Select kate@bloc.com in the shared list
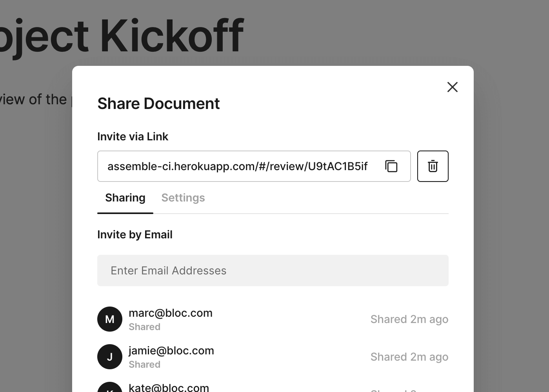The height and width of the screenshot is (392, 549). 169,388
